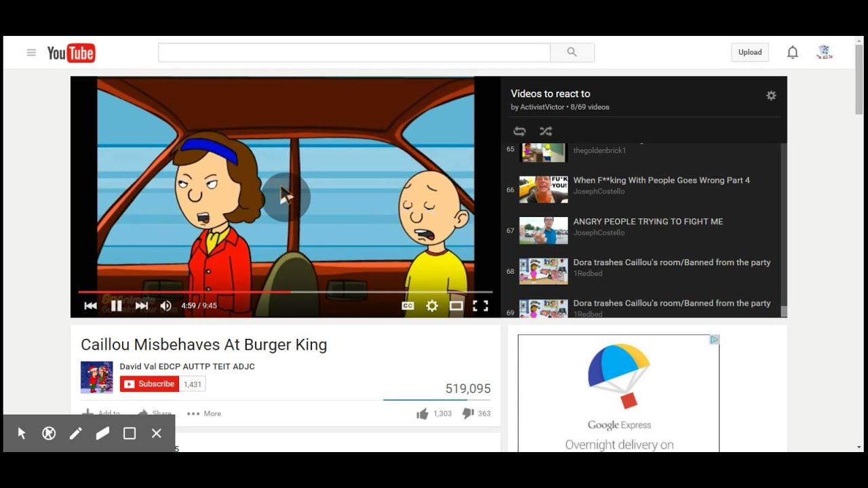Subscribe to the channel
Viewport: 868px width, 488px height.
(149, 384)
